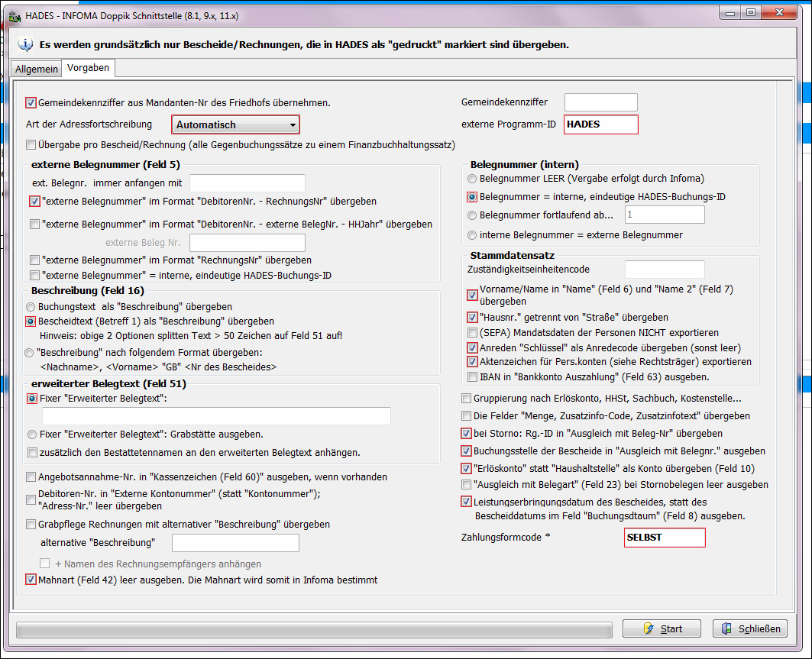
Task: Switch to the Allgemein tab
Action: (37, 69)
